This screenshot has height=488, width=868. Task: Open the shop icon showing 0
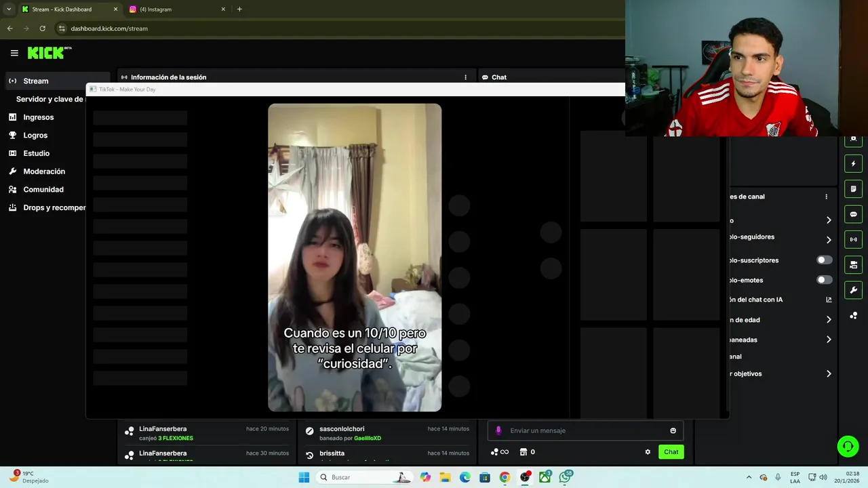pos(527,452)
